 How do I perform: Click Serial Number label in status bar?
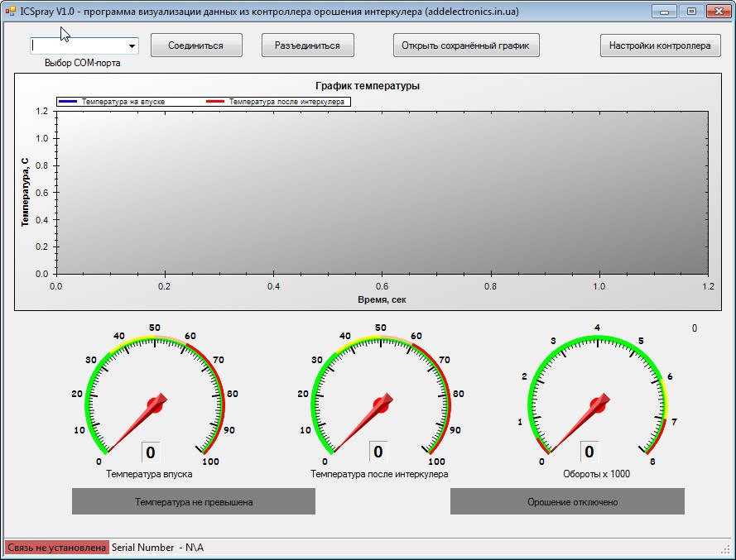tap(156, 548)
